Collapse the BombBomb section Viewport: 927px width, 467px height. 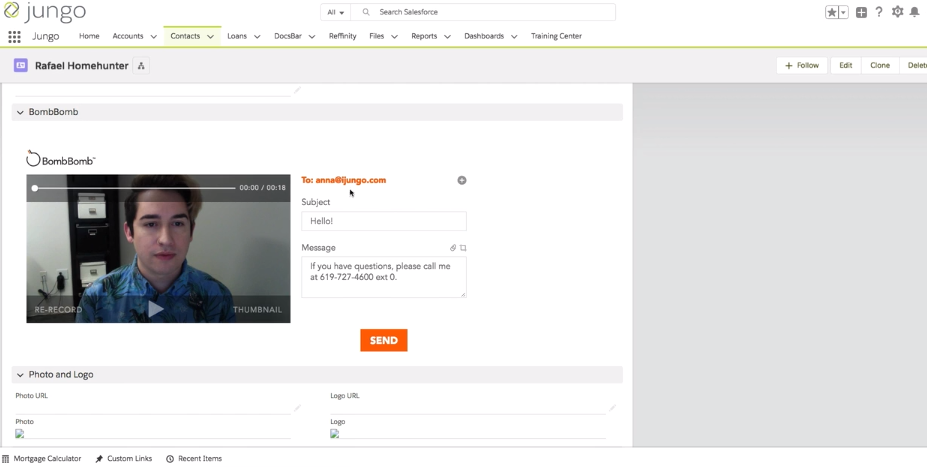point(20,112)
